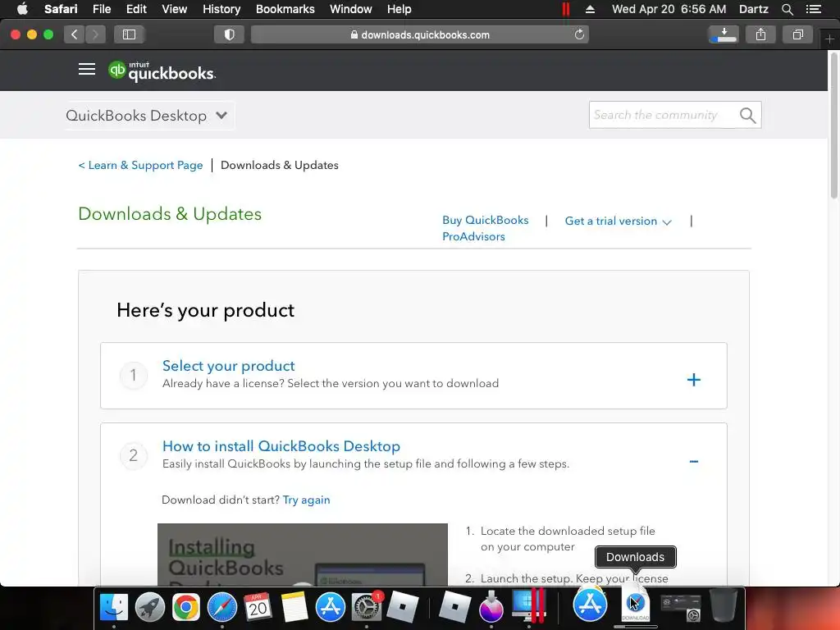The image size is (840, 630).
Task: Open Calendar from the Dock
Action: pos(258,607)
